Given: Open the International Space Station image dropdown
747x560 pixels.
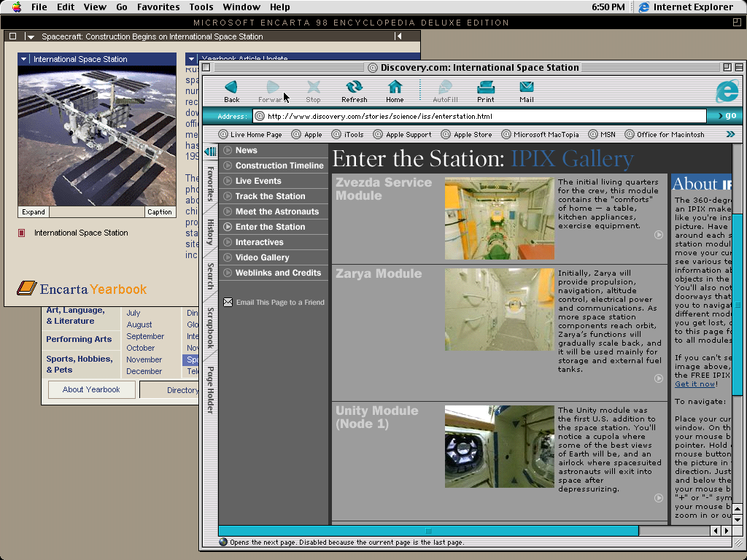Looking at the screenshot, I should coord(24,60).
